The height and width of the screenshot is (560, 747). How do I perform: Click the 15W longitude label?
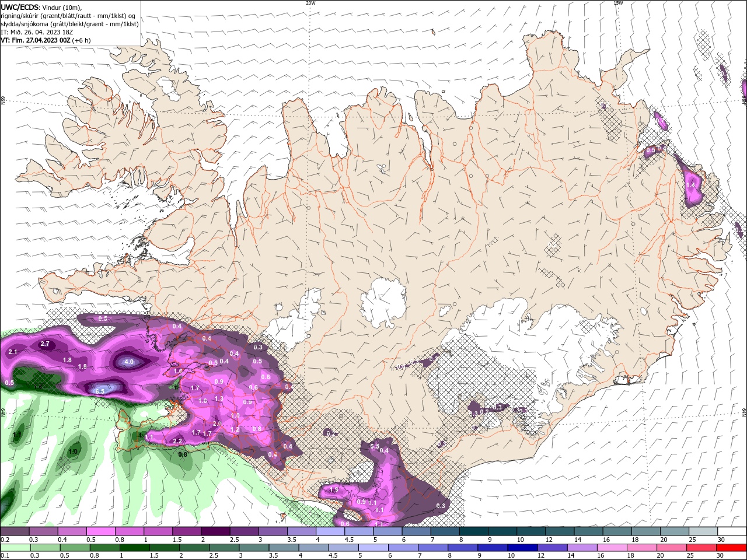tap(618, 3)
